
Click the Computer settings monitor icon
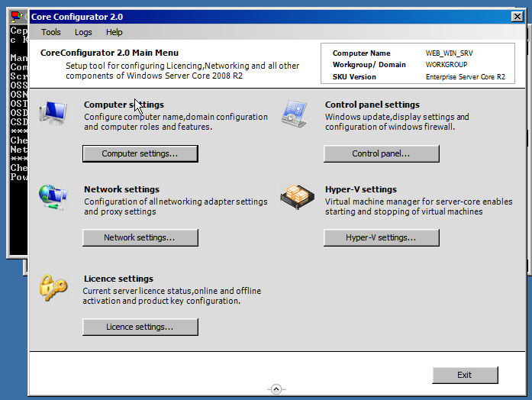pos(53,113)
